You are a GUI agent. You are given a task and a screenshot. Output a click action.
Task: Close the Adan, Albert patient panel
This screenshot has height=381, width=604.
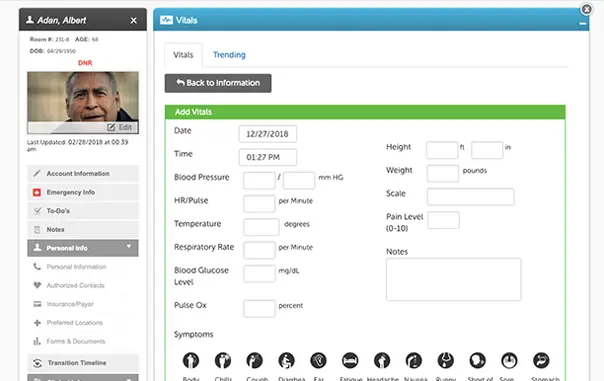133,20
